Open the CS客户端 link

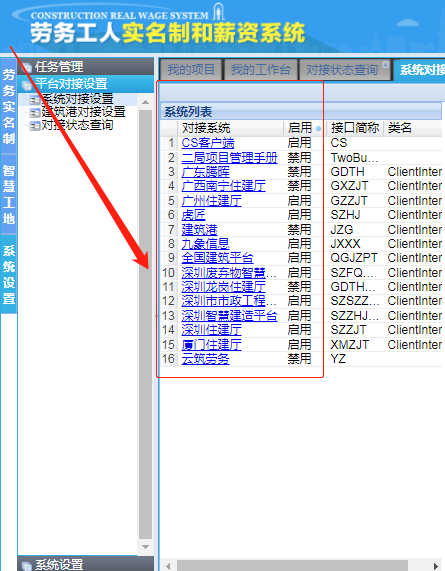(208, 143)
